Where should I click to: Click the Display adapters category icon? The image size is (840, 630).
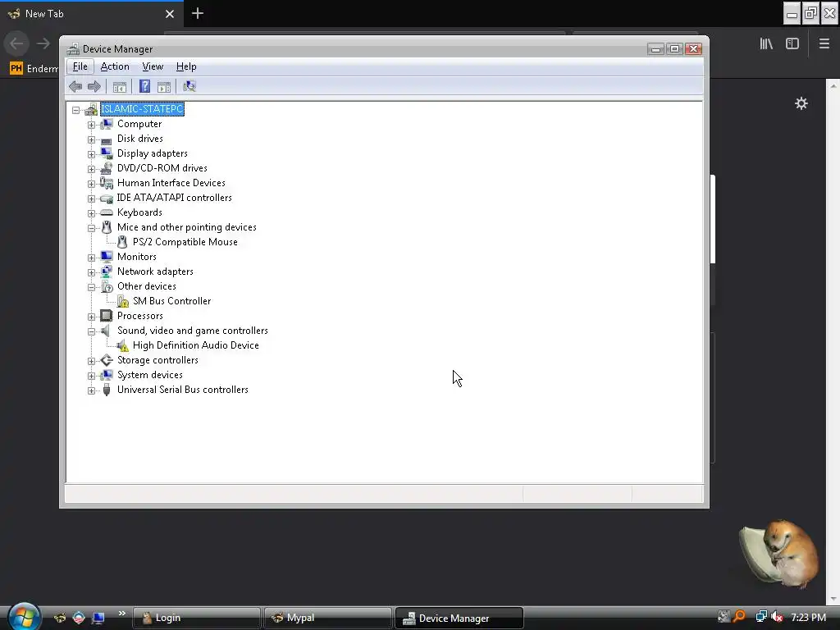(107, 153)
